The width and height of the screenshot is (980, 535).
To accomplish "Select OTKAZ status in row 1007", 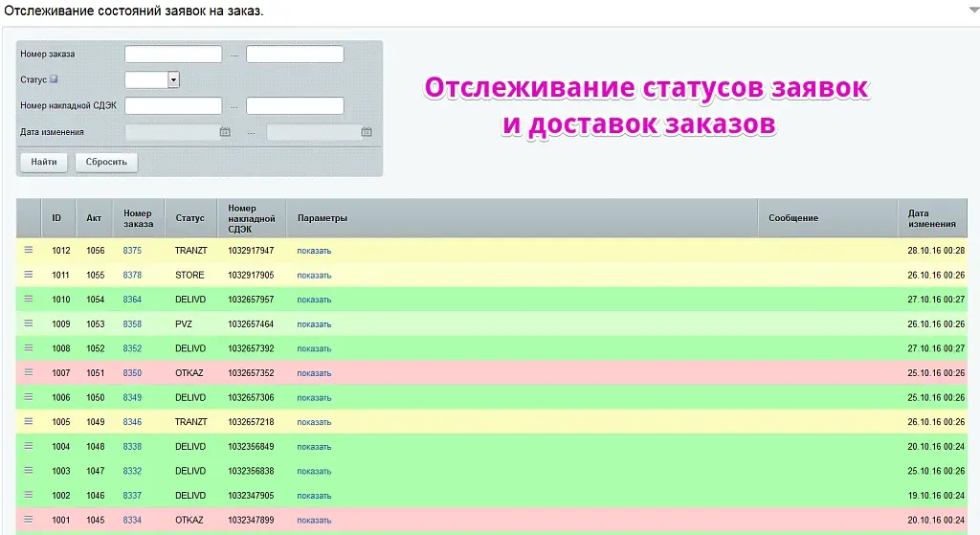I will 189,373.
